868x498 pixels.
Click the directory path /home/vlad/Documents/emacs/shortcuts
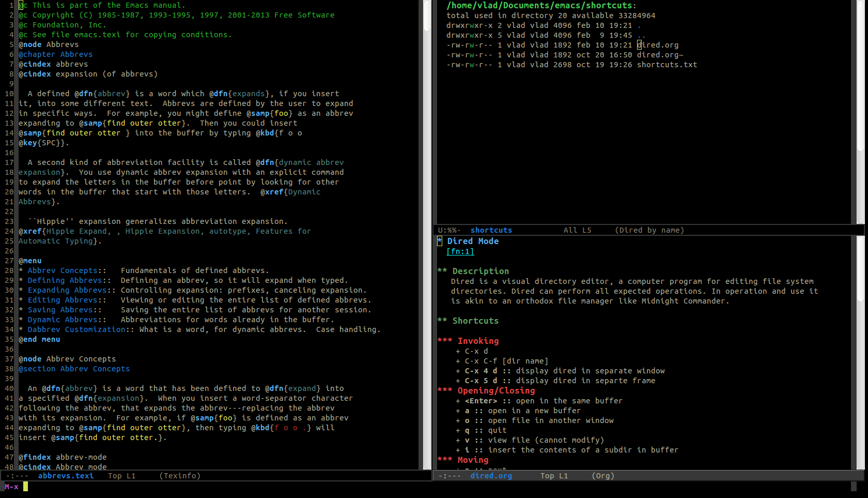539,5
